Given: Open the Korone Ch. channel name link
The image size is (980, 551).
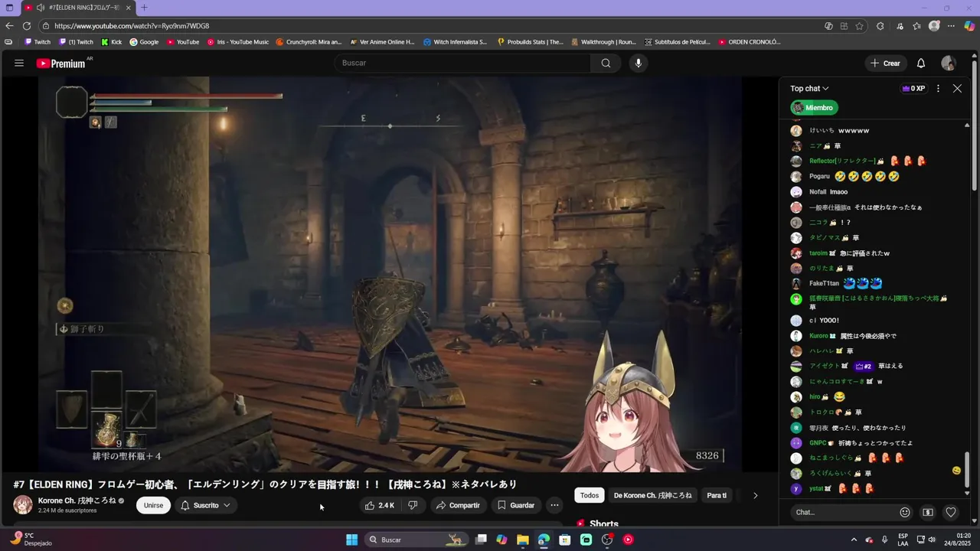Looking at the screenshot, I should pos(77,500).
